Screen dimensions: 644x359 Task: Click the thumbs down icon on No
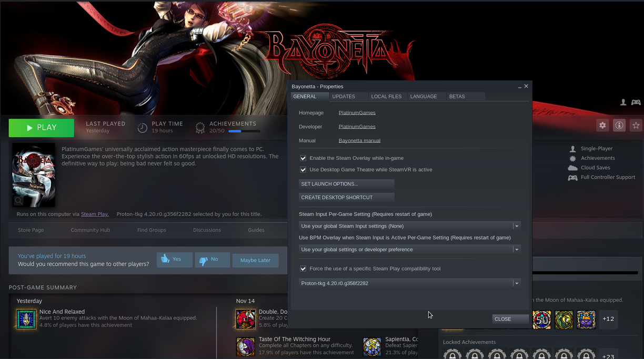pyautogui.click(x=203, y=260)
